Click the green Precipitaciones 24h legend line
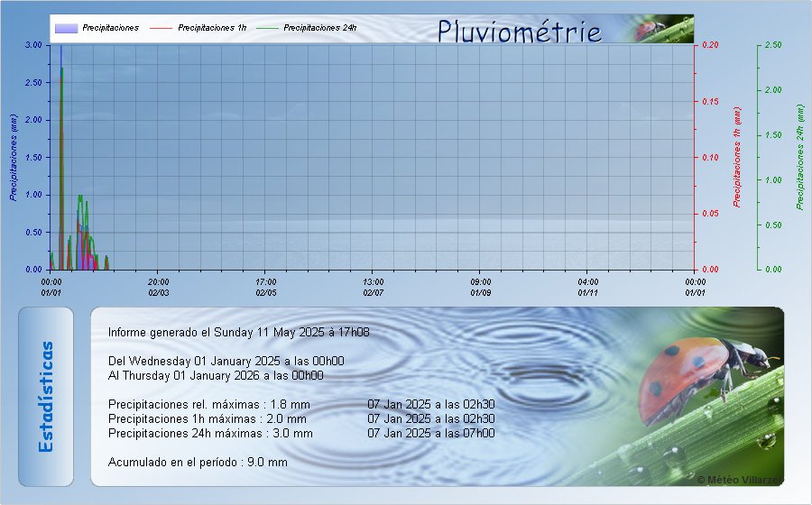The width and height of the screenshot is (812, 505). tap(267, 28)
